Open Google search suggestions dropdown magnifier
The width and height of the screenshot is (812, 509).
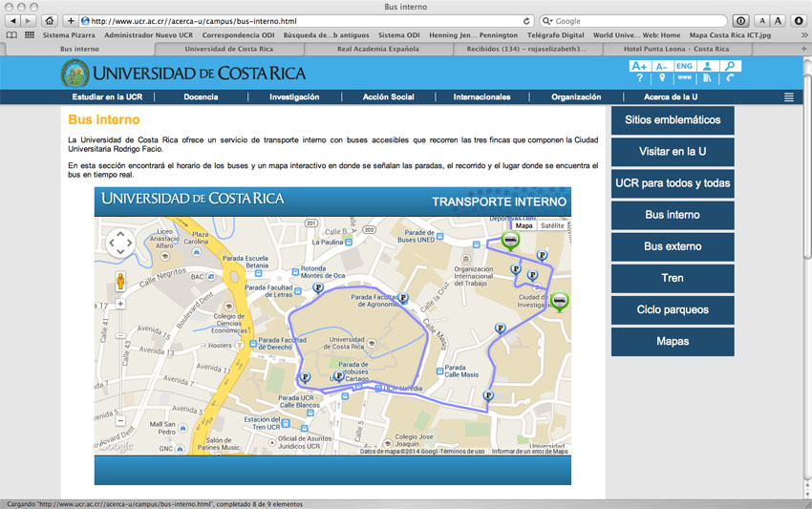coord(546,21)
